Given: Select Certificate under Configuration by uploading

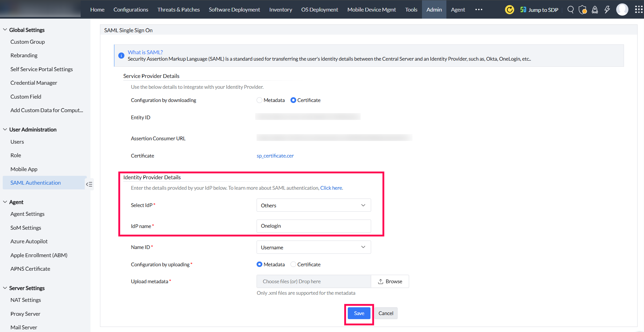Looking at the screenshot, I should point(293,264).
